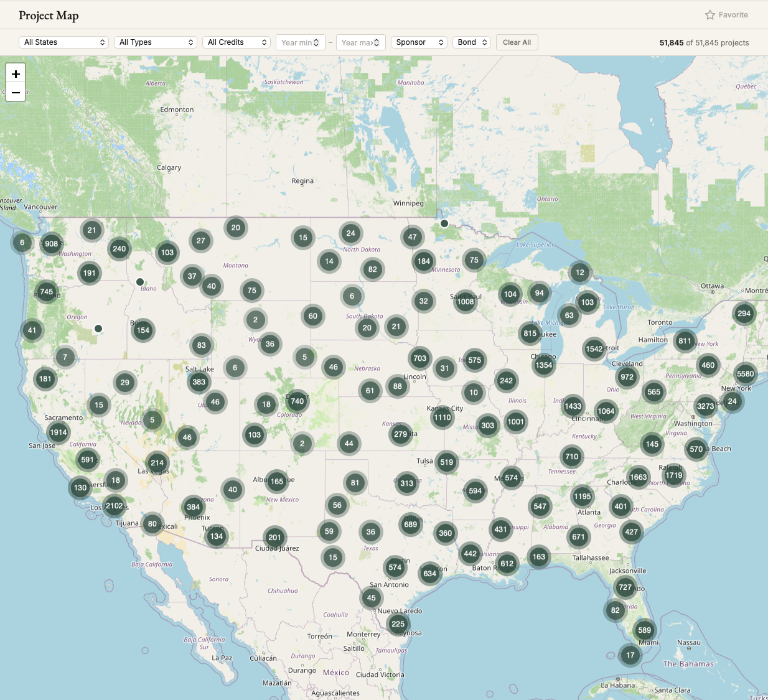
Task: Open the 972 cluster near Cleveland
Action: click(x=627, y=377)
